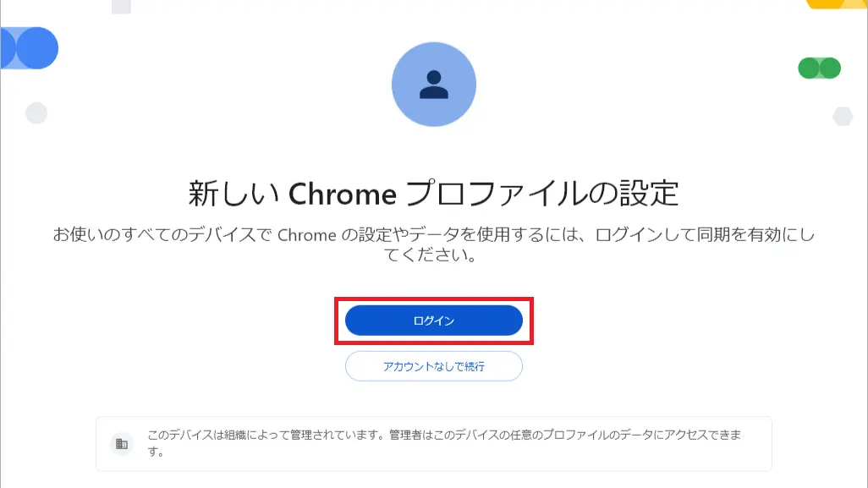Click the building icon in managed notice
The width and height of the screenshot is (868, 488).
point(122,444)
